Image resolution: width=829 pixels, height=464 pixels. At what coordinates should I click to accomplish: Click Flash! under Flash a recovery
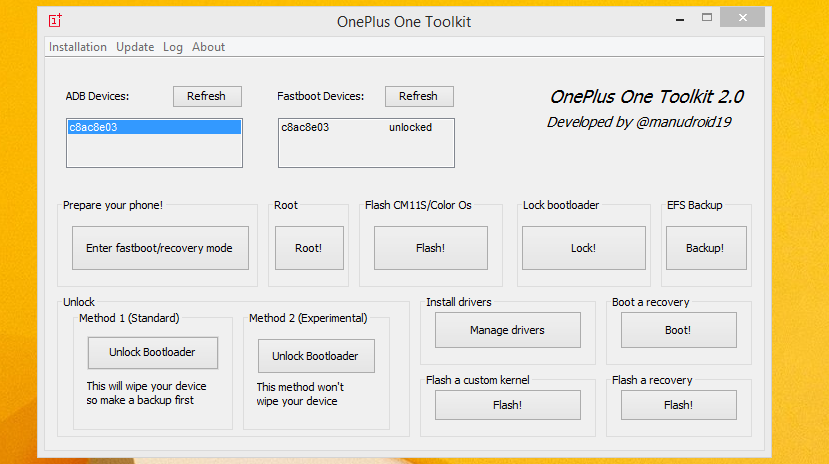(678, 405)
